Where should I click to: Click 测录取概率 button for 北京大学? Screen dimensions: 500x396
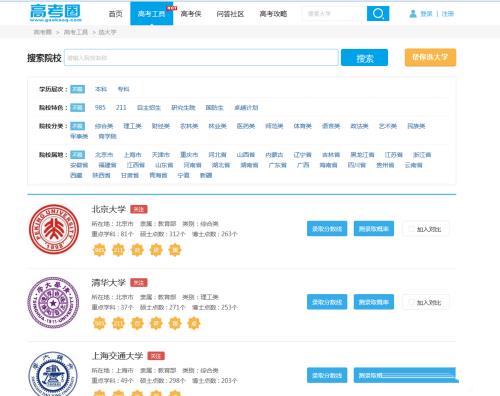374,229
